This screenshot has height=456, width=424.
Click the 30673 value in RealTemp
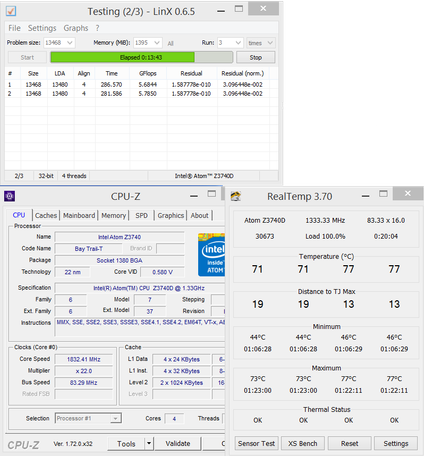(265, 236)
